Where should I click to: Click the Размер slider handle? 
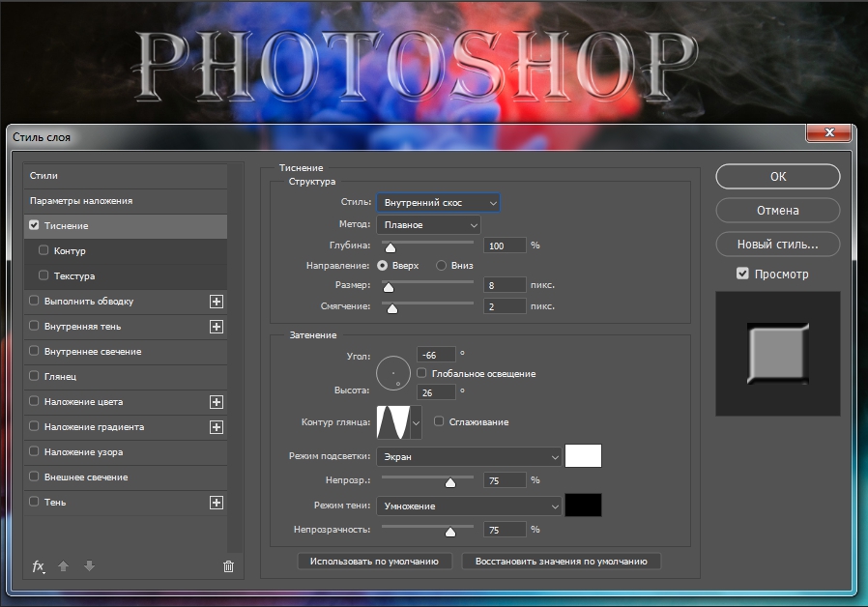click(x=389, y=287)
